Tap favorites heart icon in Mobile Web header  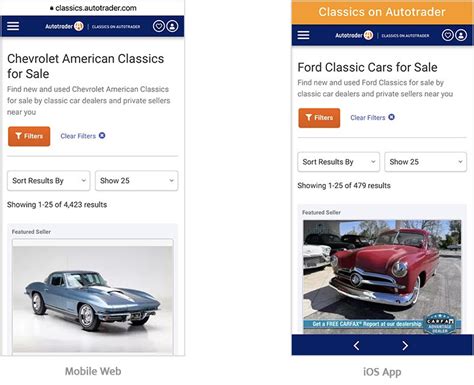point(159,26)
